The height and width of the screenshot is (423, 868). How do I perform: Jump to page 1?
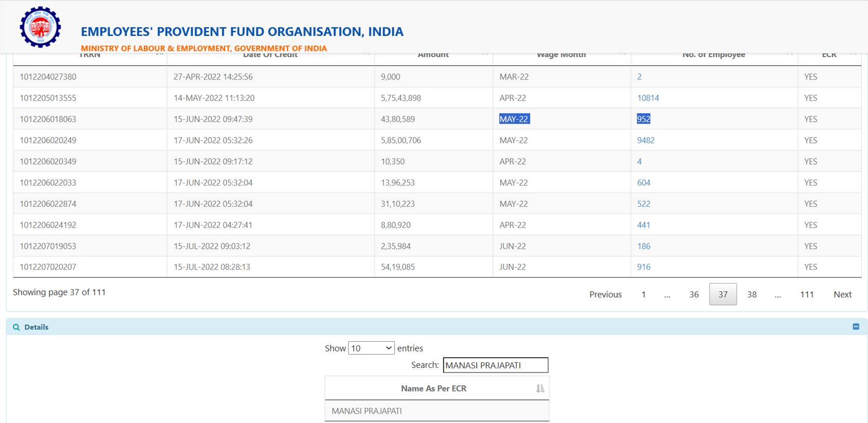click(x=644, y=294)
